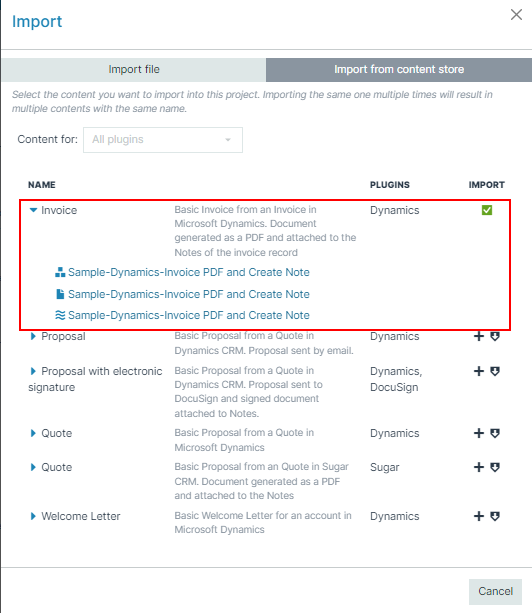Click download shield icon for Dynamics Quote row

point(495,433)
